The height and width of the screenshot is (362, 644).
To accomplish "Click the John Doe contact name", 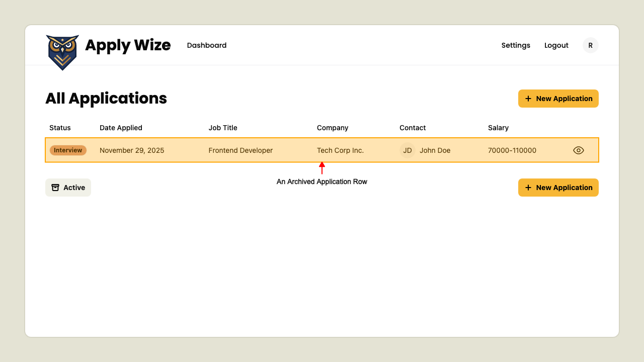I will coord(435,150).
